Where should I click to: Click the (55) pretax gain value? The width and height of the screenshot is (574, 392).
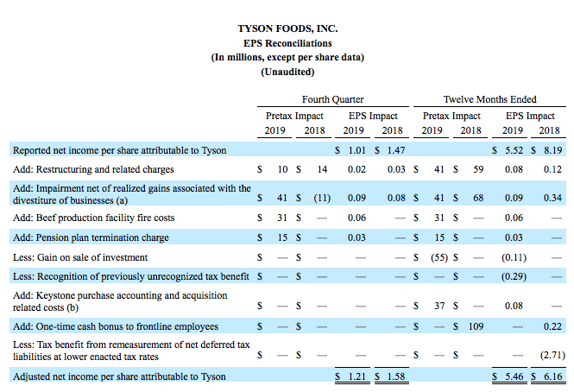click(439, 257)
